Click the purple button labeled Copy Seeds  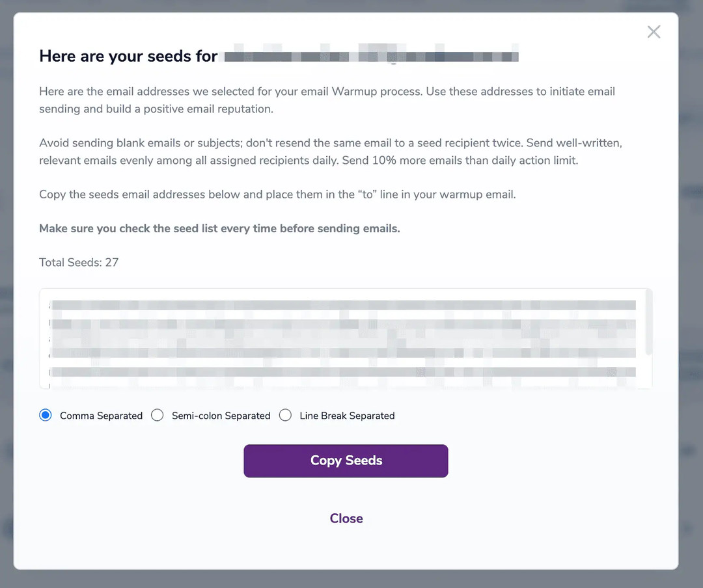tap(346, 461)
